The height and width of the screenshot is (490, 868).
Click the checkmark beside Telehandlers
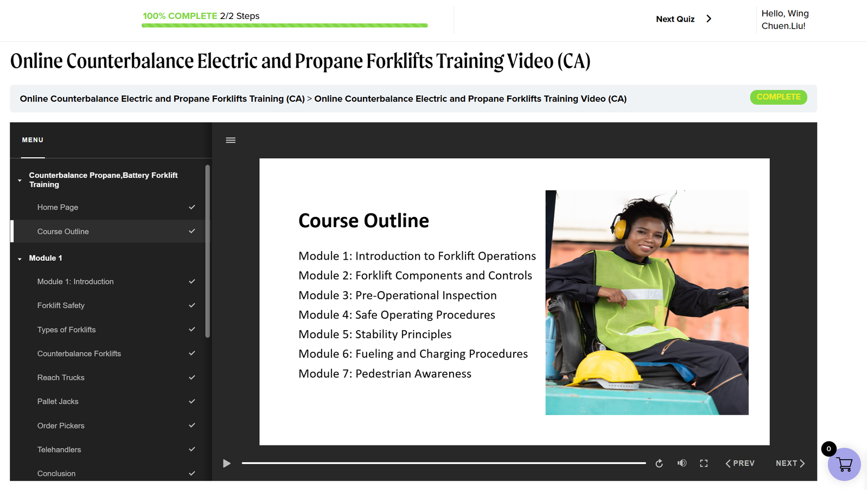(x=192, y=449)
